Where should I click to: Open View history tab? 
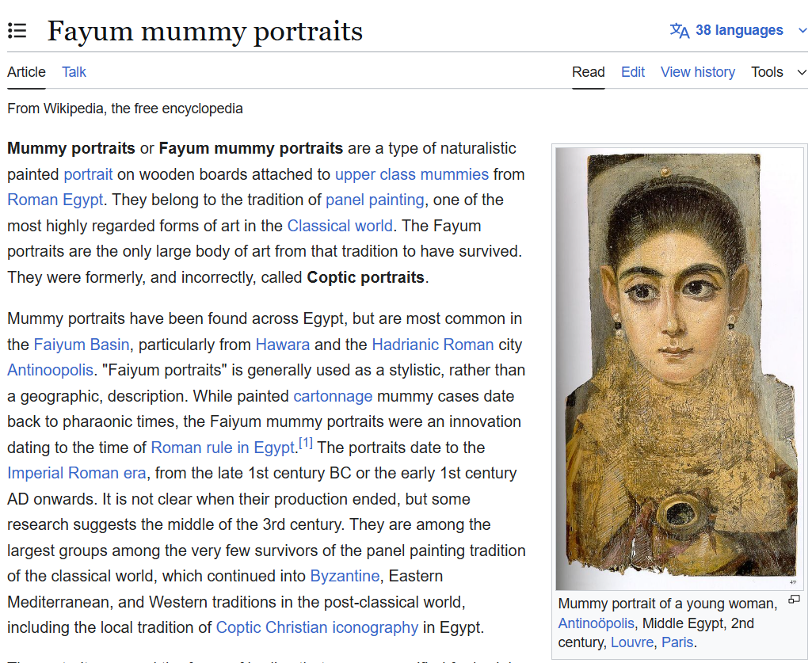(698, 72)
